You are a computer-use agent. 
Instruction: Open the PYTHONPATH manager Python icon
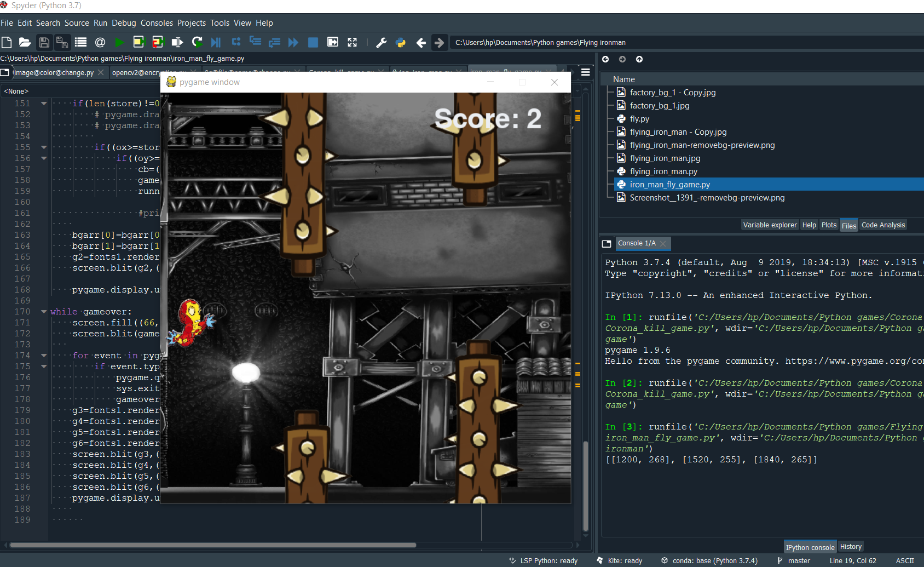click(x=401, y=42)
